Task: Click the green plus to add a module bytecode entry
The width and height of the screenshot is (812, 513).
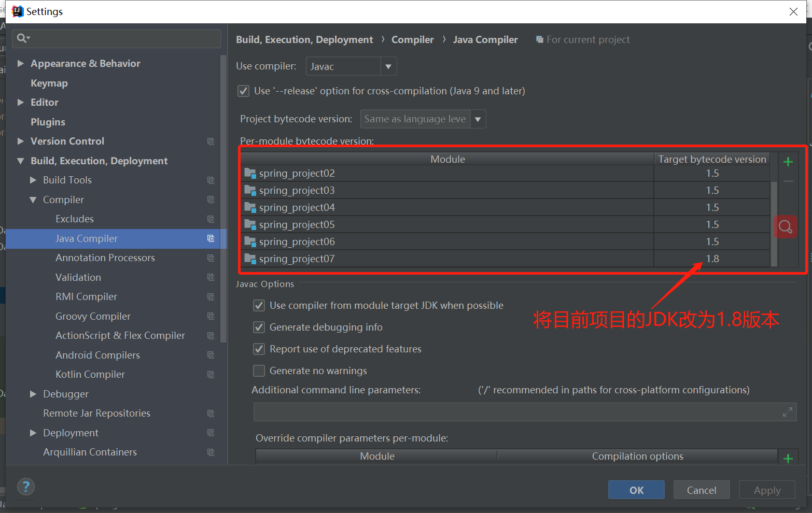Action: coord(788,161)
